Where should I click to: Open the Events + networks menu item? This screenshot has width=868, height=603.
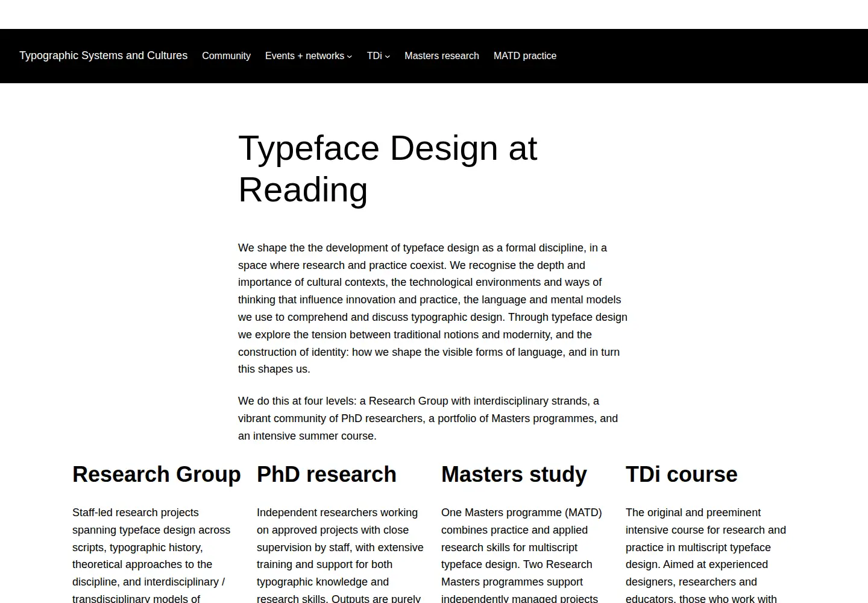[x=304, y=55]
